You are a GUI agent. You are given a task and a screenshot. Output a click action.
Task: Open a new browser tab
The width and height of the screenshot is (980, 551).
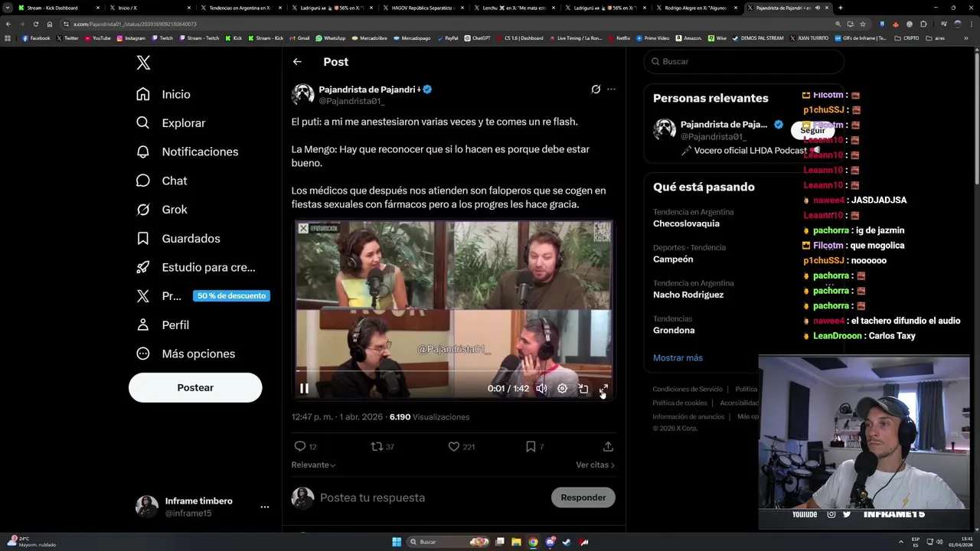coord(841,8)
